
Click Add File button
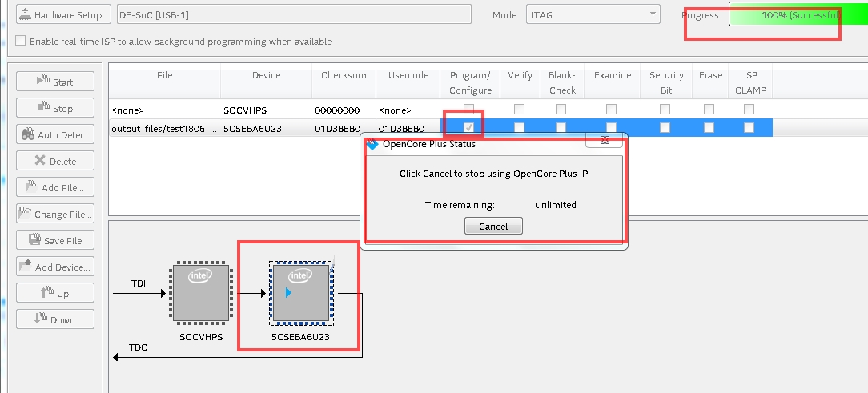point(55,187)
